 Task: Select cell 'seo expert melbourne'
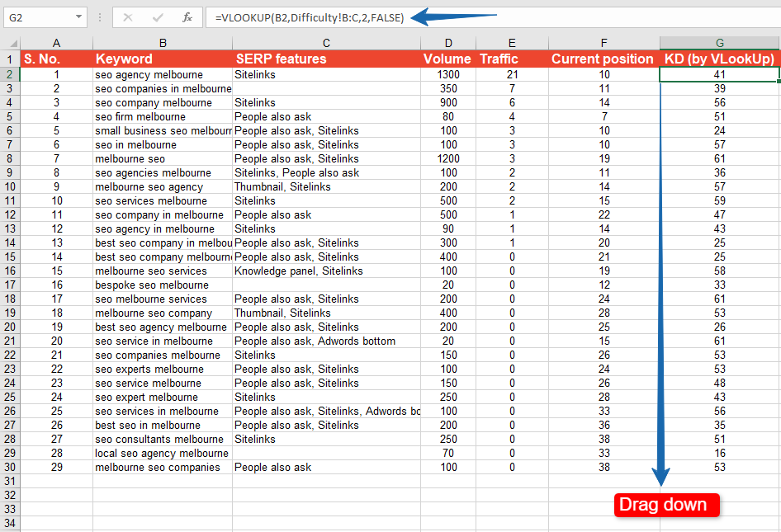point(163,397)
